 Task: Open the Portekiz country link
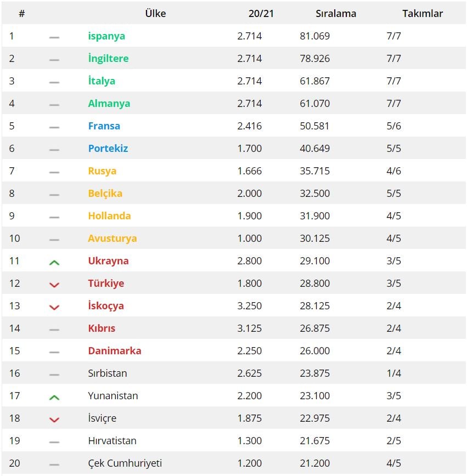tap(108, 148)
